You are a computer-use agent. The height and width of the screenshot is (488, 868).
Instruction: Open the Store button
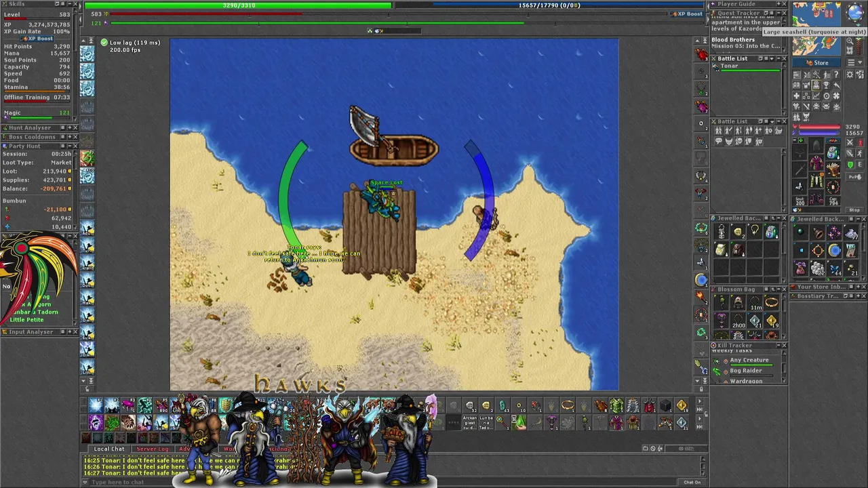[816, 63]
